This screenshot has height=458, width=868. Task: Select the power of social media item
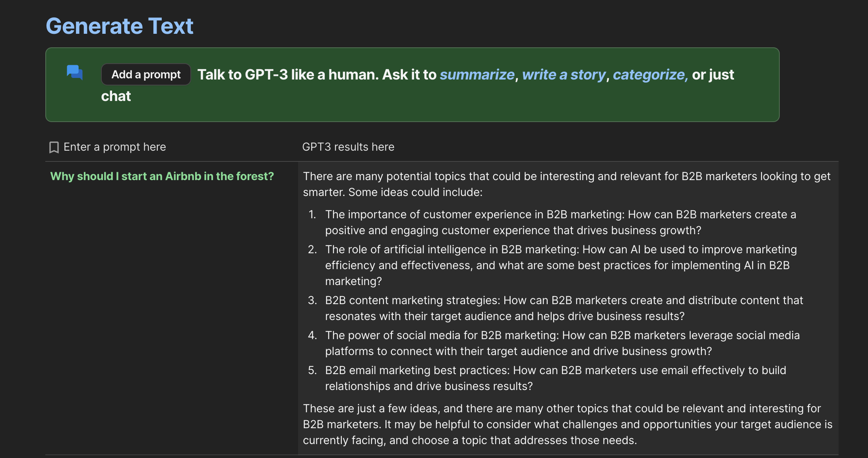pos(562,343)
